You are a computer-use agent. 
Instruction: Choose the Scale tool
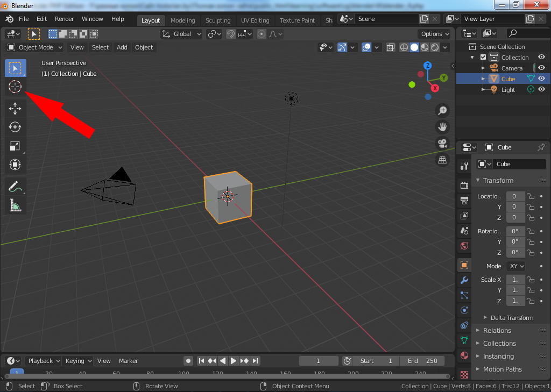pos(15,146)
